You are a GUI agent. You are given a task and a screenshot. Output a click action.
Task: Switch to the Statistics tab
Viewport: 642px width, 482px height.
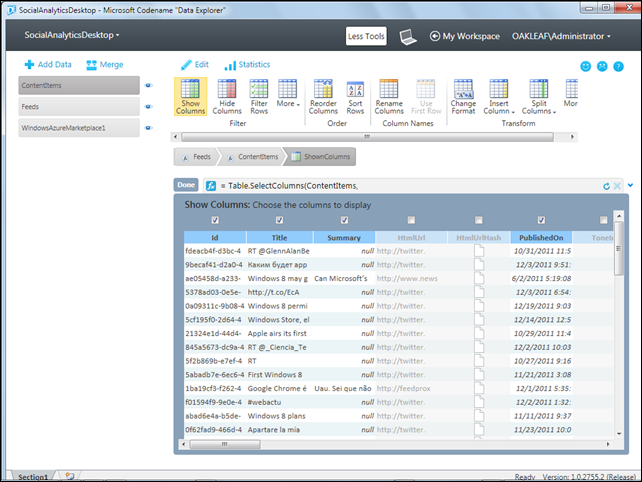[x=247, y=64]
